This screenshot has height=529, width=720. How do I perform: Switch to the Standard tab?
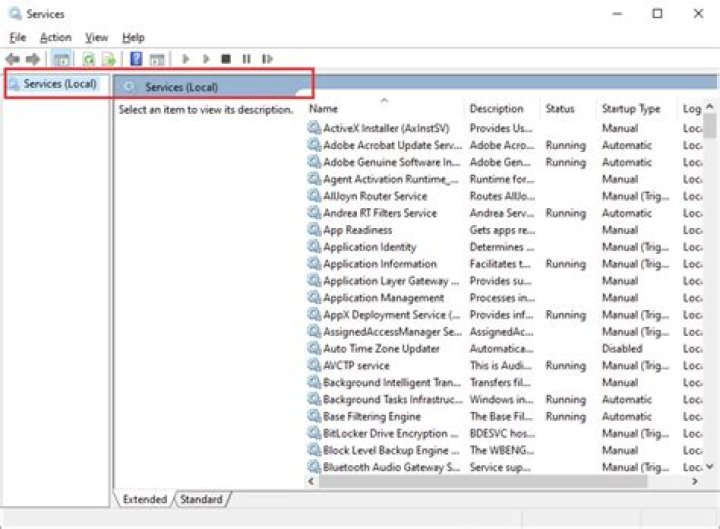(x=201, y=498)
